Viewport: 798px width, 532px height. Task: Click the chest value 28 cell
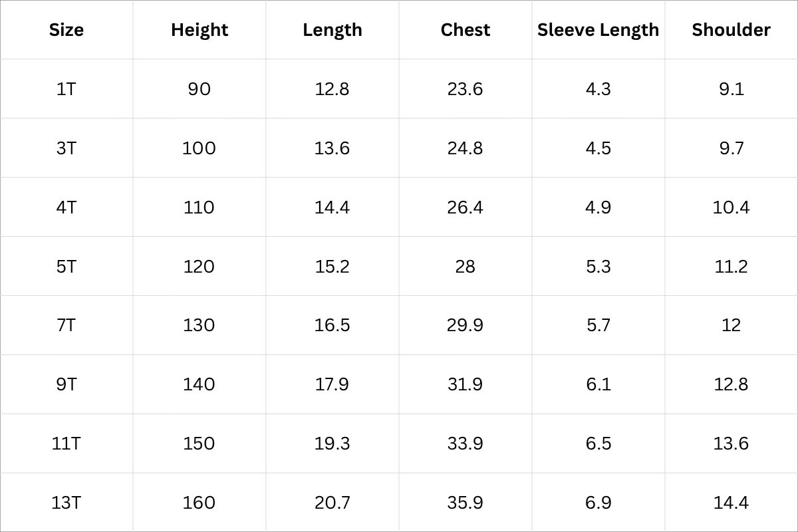(465, 267)
